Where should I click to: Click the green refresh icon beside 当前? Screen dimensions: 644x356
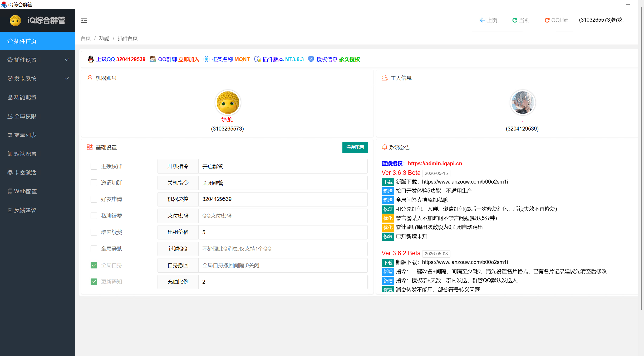pos(515,20)
